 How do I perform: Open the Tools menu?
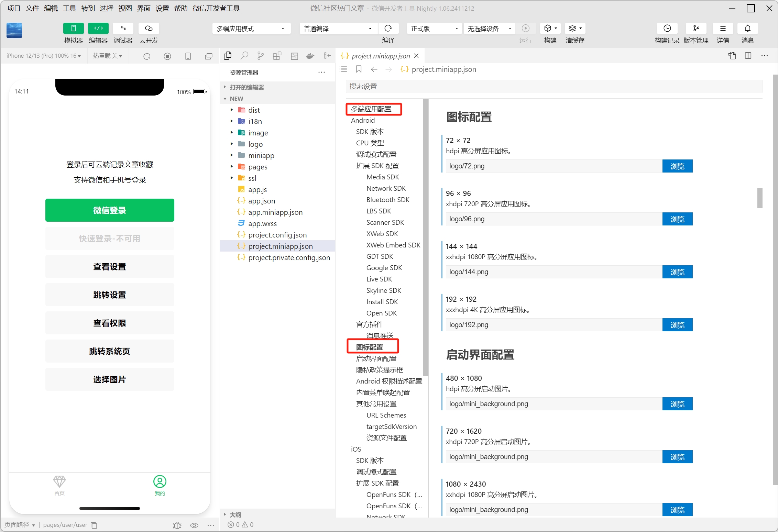pos(69,8)
